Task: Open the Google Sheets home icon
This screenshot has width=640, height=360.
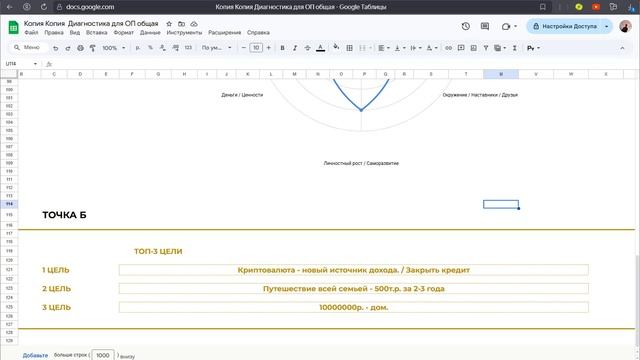Action: coord(13,27)
